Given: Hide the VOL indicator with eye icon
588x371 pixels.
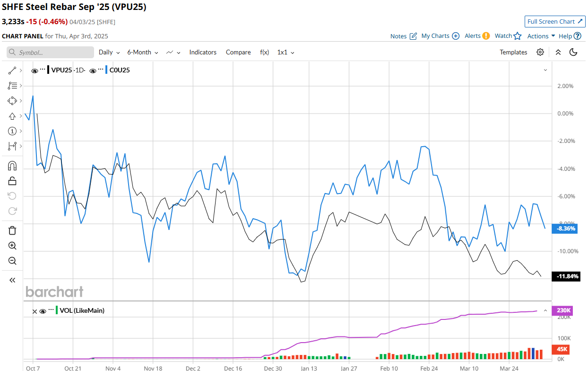Looking at the screenshot, I should tap(43, 311).
